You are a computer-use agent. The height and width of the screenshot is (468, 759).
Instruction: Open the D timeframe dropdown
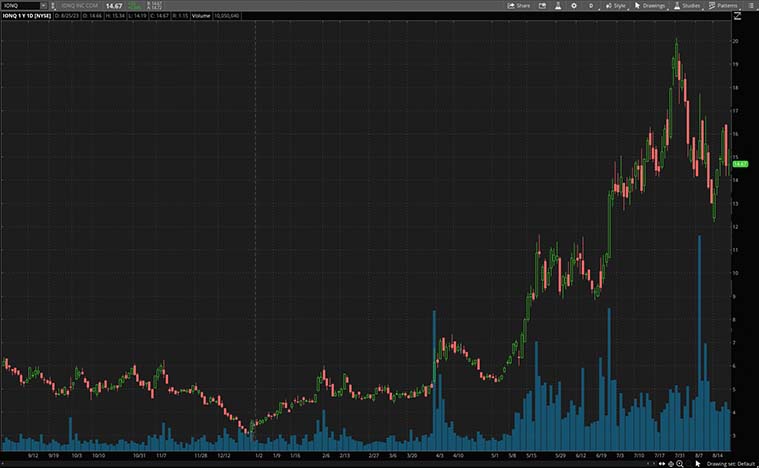click(591, 5)
